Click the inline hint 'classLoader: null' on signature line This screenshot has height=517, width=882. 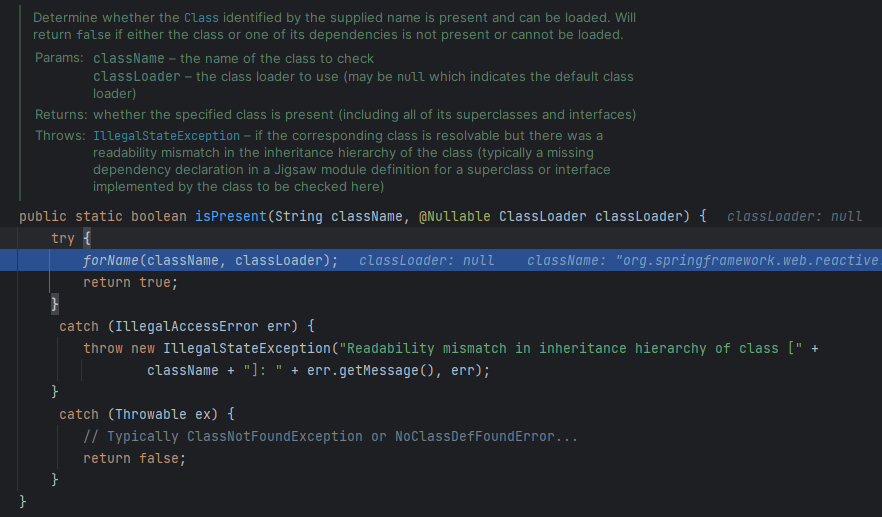794,217
